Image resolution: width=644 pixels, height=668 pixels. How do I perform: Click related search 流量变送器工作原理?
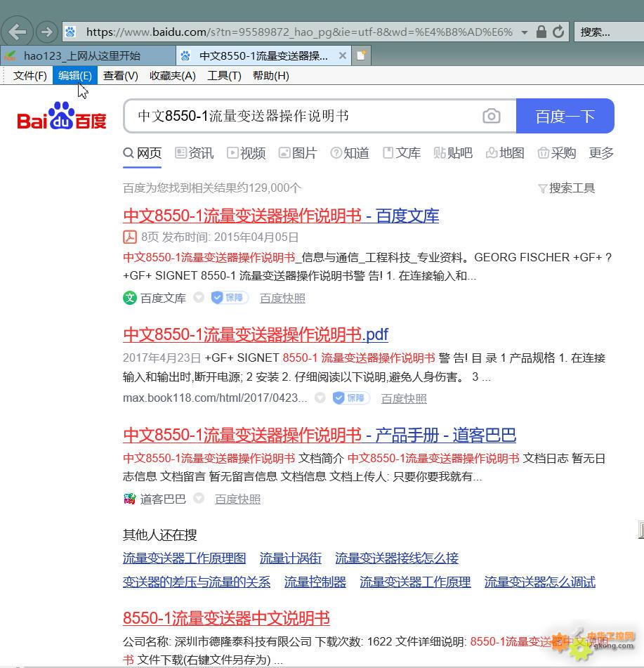point(415,582)
